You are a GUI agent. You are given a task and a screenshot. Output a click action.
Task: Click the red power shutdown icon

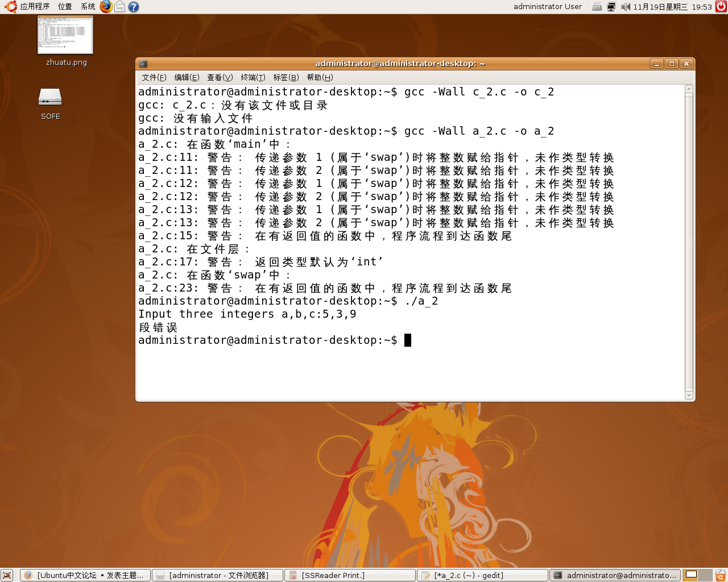tap(721, 7)
